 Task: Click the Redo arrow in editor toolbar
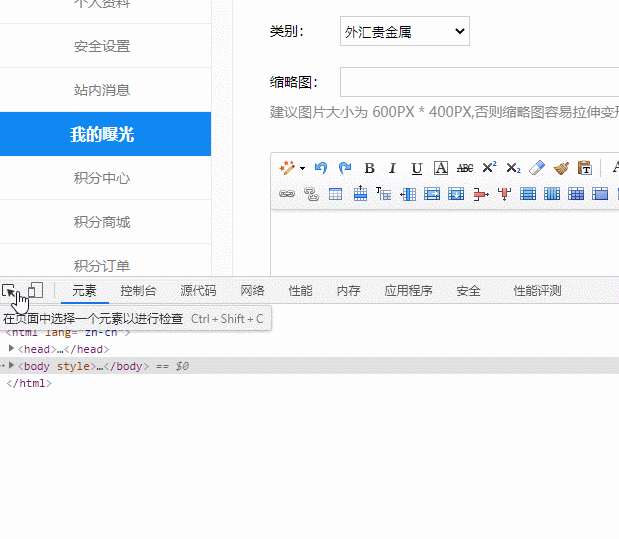pyautogui.click(x=345, y=168)
